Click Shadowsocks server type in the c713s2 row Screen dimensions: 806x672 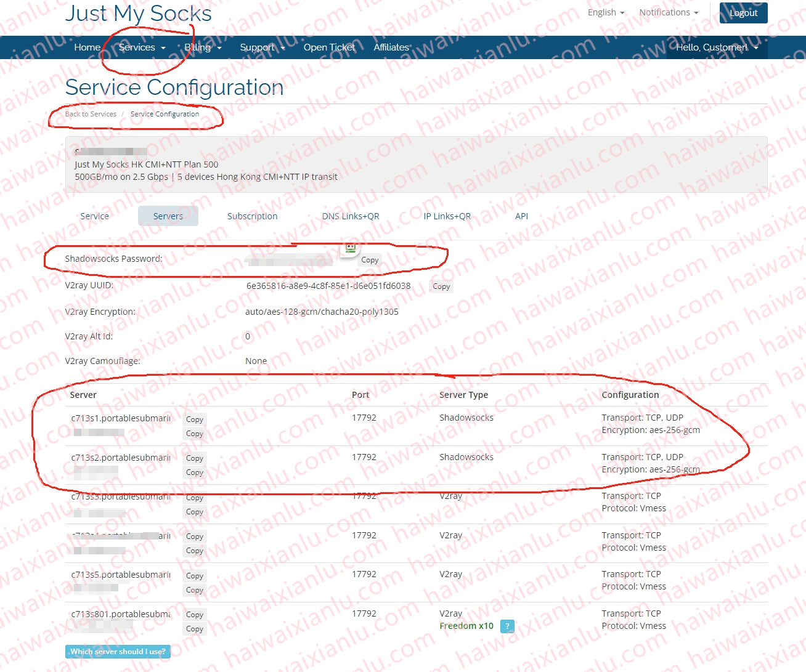(466, 457)
